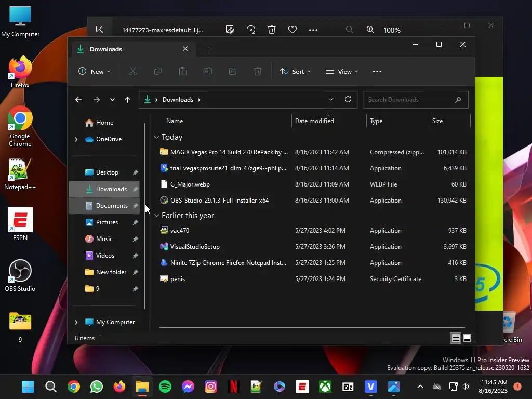Click the Copy icon in the Explorer toolbar
Viewport: 532px width, 399px height.
tap(158, 71)
